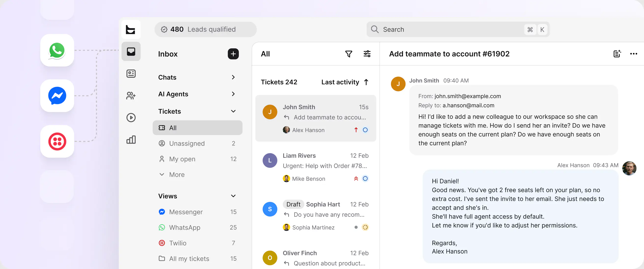Image resolution: width=644 pixels, height=269 pixels.
Task: Click the K shortcut key in search bar
Action: pos(542,29)
